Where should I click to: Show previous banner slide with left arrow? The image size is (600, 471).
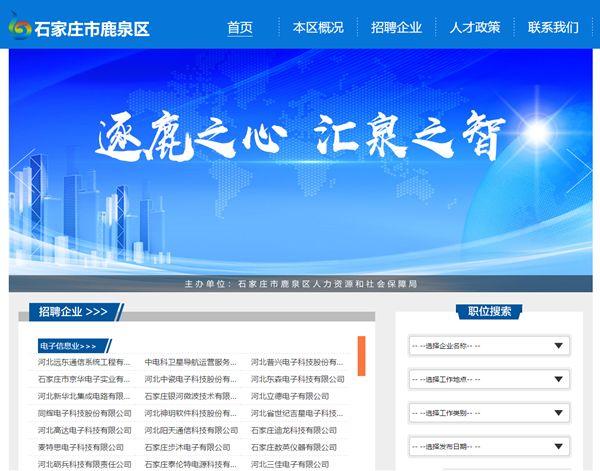click(22, 171)
